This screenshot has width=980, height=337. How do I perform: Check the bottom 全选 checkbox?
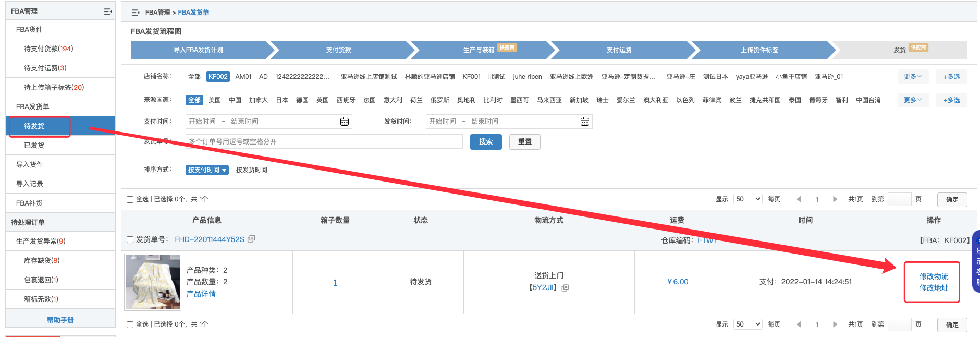point(130,324)
